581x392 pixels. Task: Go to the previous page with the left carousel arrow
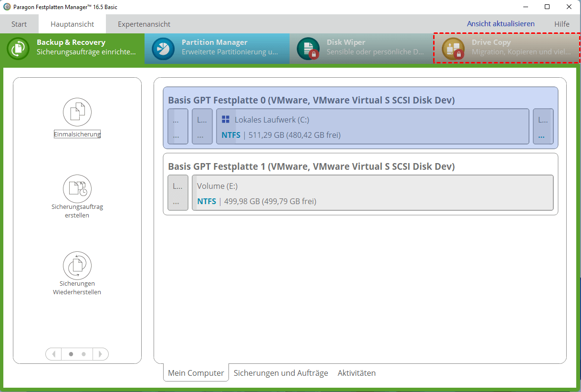click(54, 354)
